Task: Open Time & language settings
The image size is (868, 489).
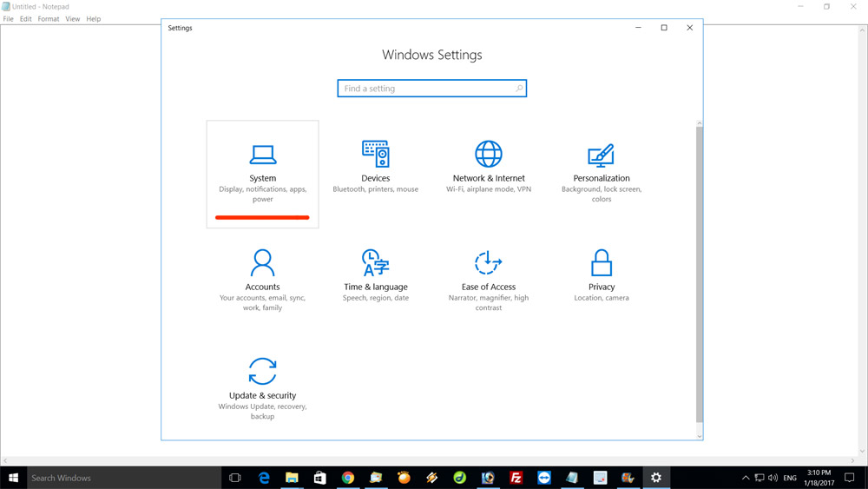Action: pos(375,276)
